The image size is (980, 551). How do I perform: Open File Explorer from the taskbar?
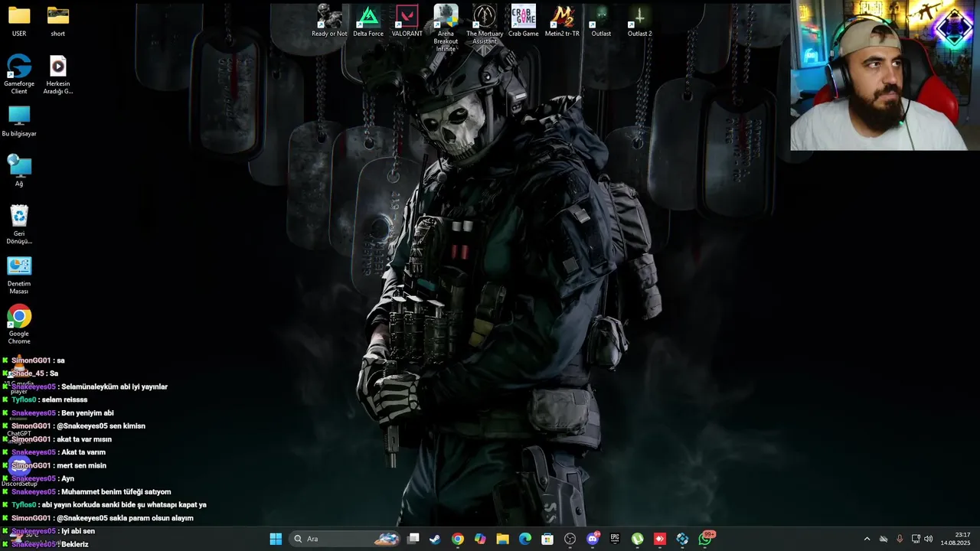tap(502, 539)
